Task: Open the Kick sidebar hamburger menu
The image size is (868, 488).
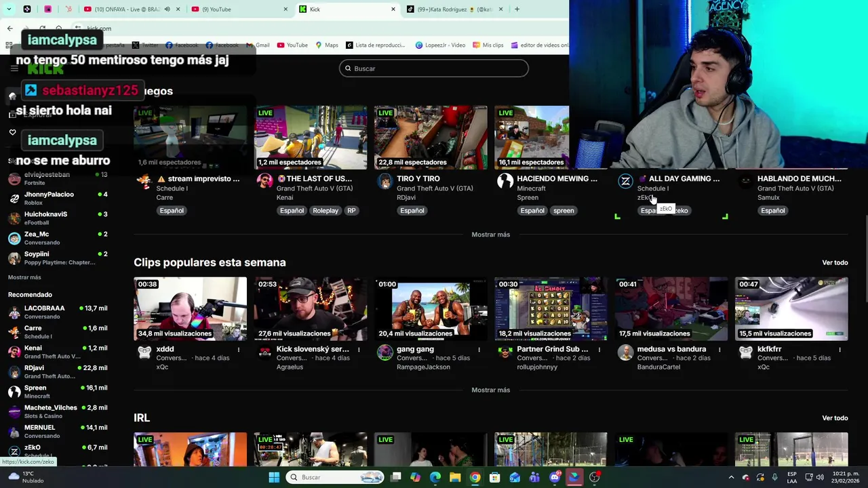Action: 14,68
